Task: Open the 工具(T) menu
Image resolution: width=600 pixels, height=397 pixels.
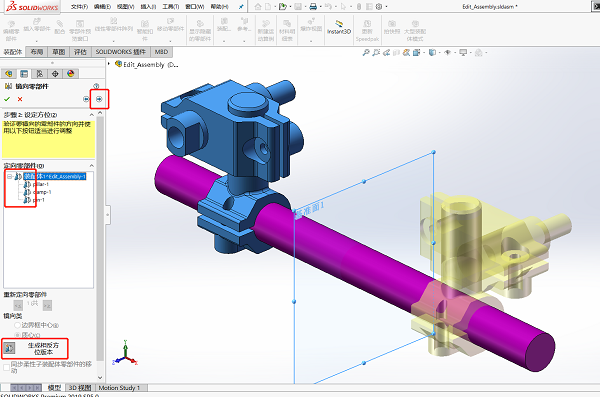Action: click(171, 7)
